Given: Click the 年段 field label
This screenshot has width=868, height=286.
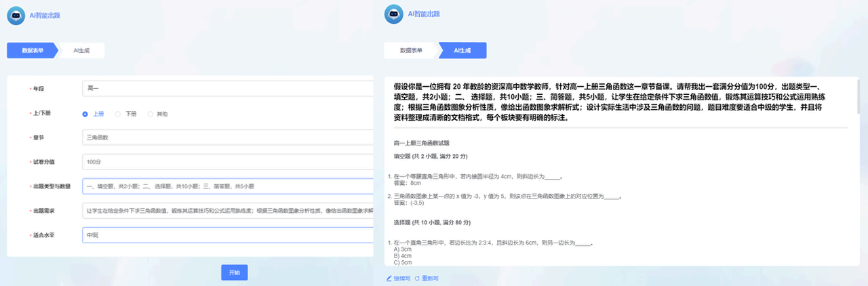Looking at the screenshot, I should point(39,89).
